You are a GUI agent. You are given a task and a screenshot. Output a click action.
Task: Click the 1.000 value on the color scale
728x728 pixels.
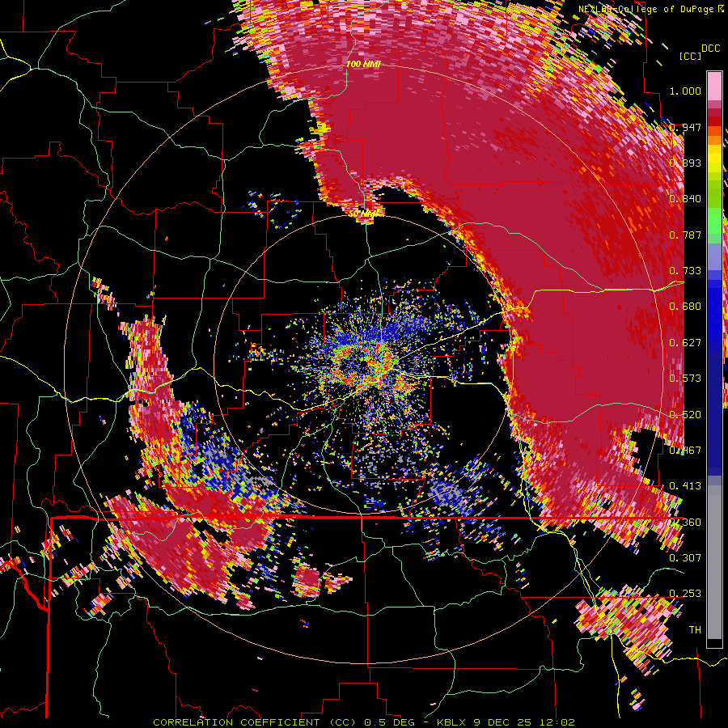click(x=685, y=91)
